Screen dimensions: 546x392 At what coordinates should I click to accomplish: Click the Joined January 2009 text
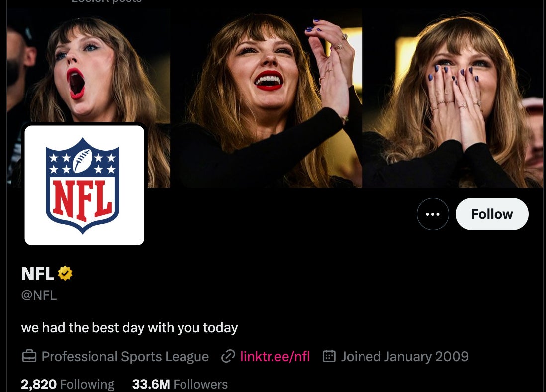click(x=405, y=356)
